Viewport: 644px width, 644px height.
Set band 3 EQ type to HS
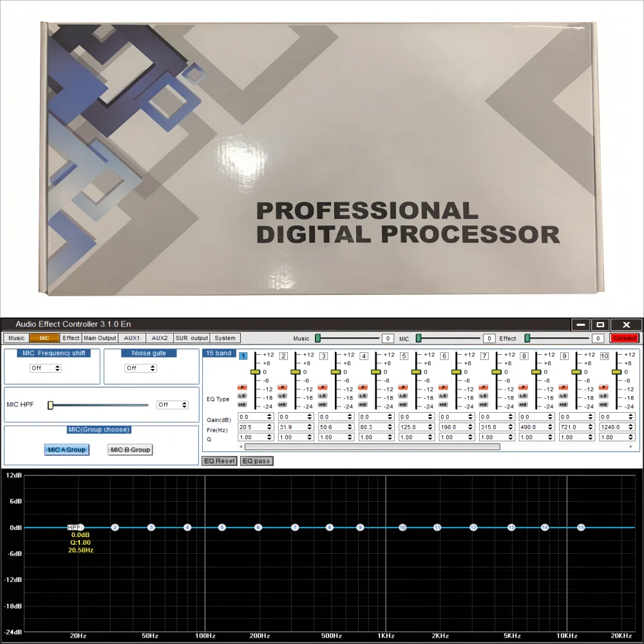click(x=323, y=404)
